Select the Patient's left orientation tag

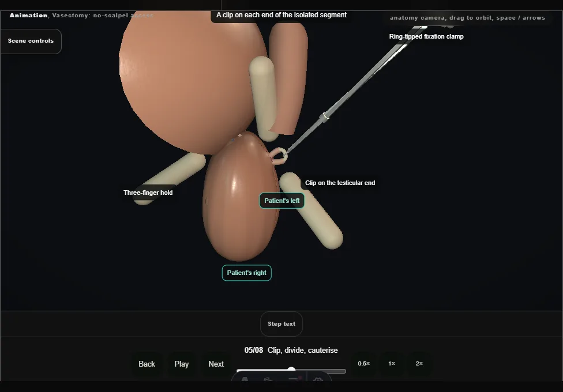coord(282,201)
